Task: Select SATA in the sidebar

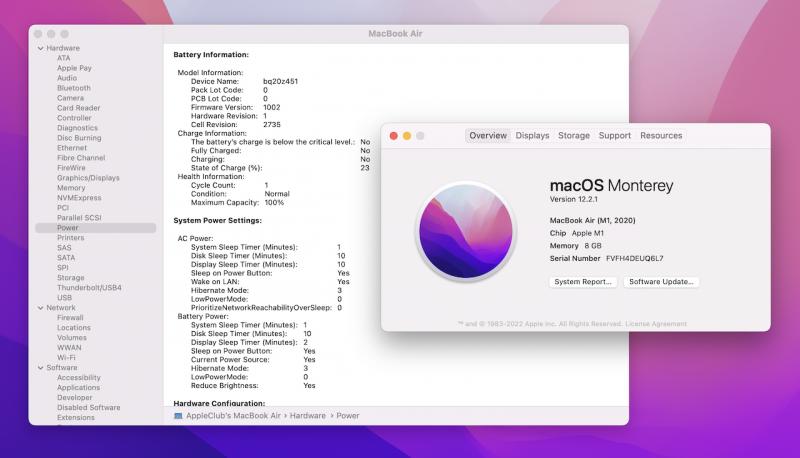Action: [x=66, y=258]
